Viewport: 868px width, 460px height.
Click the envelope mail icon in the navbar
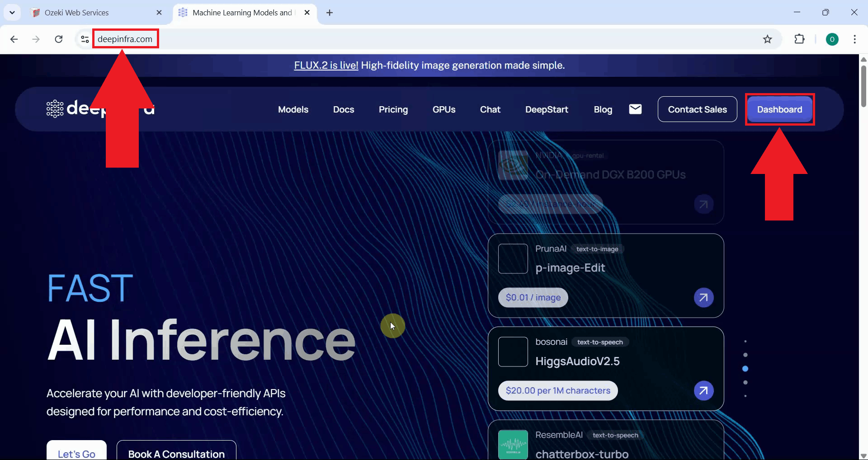click(635, 109)
